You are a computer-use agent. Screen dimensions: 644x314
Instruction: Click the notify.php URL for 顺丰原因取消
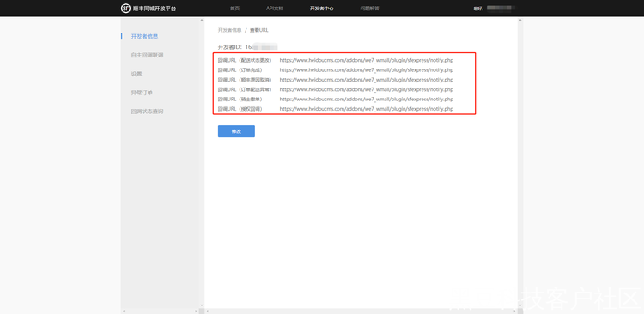pos(367,80)
